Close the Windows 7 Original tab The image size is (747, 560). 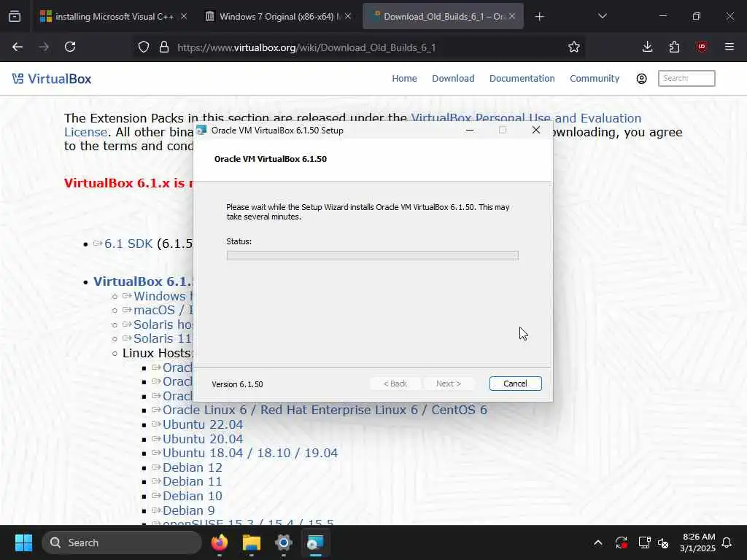coord(348,16)
